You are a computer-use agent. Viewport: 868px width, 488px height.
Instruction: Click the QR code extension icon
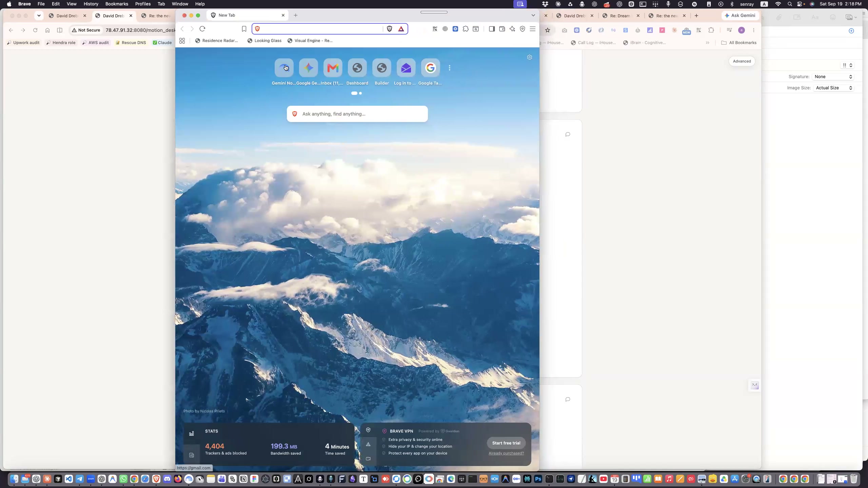click(x=435, y=29)
